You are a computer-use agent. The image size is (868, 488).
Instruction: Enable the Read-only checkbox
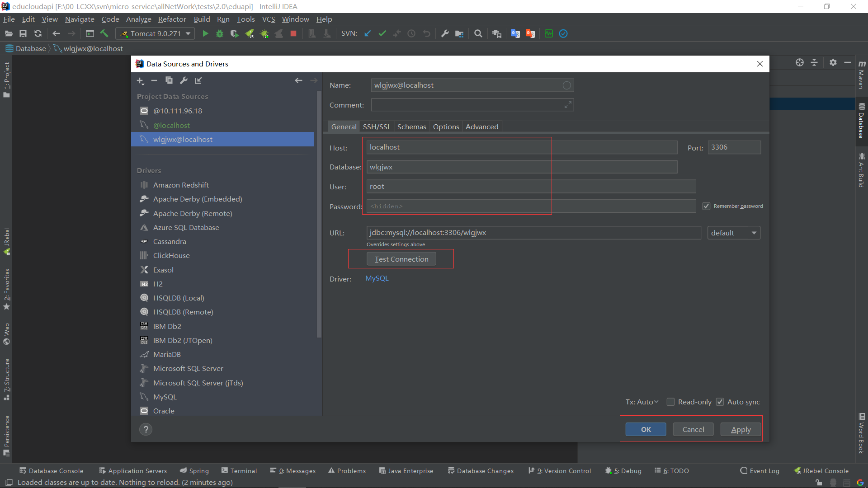pos(671,402)
